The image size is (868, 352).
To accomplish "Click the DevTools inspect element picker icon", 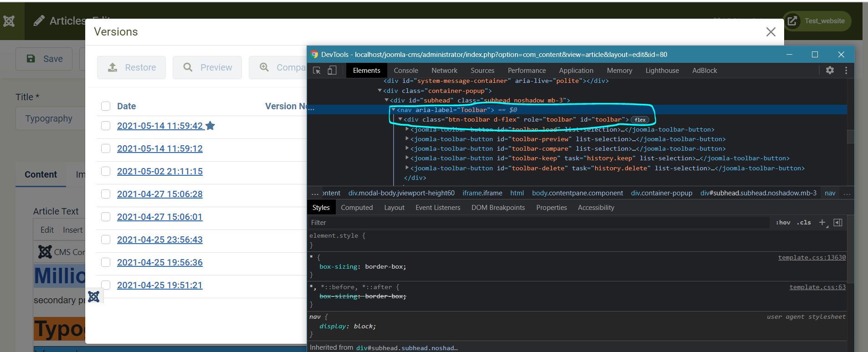I will point(317,70).
